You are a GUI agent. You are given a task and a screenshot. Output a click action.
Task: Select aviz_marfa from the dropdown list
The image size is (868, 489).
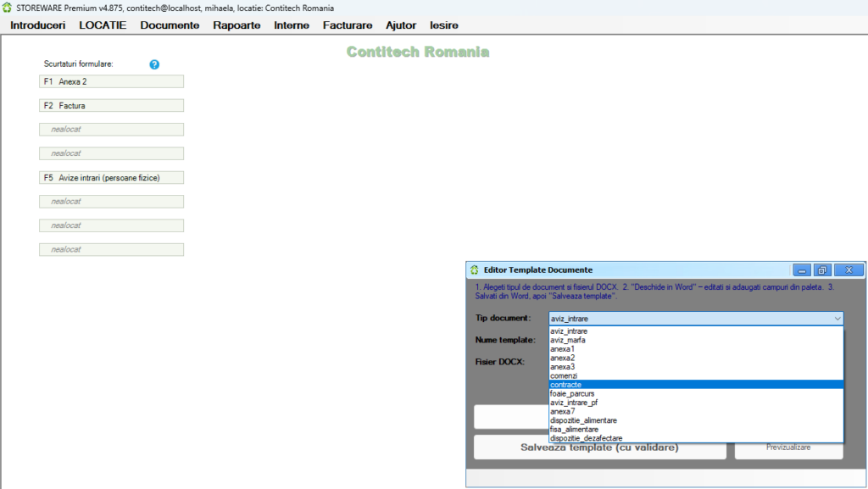(x=696, y=340)
